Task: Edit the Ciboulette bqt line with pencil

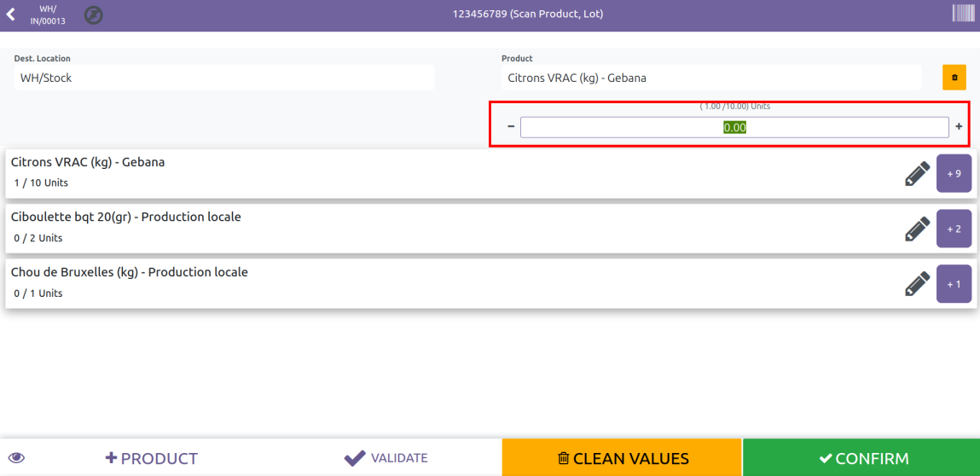Action: (x=917, y=229)
